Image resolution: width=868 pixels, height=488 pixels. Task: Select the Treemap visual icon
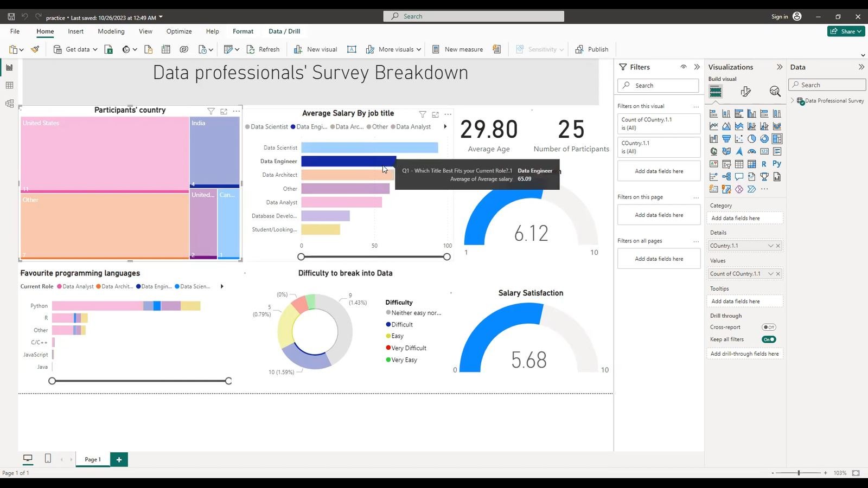coord(777,139)
